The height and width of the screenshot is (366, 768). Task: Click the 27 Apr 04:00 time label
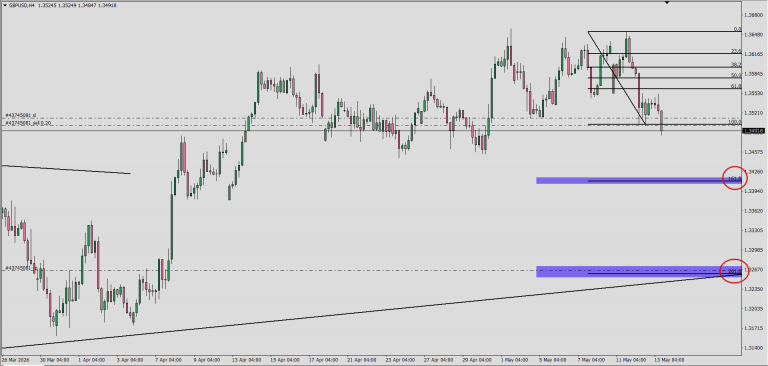pos(437,359)
